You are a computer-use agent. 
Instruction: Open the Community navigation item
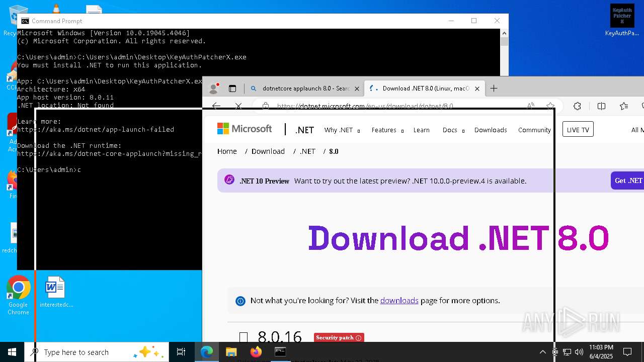pos(534,130)
